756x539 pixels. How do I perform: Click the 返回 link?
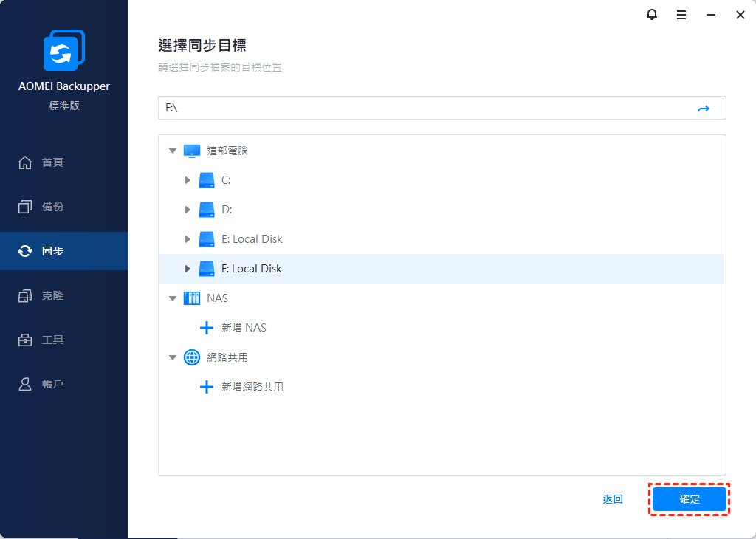[613, 499]
